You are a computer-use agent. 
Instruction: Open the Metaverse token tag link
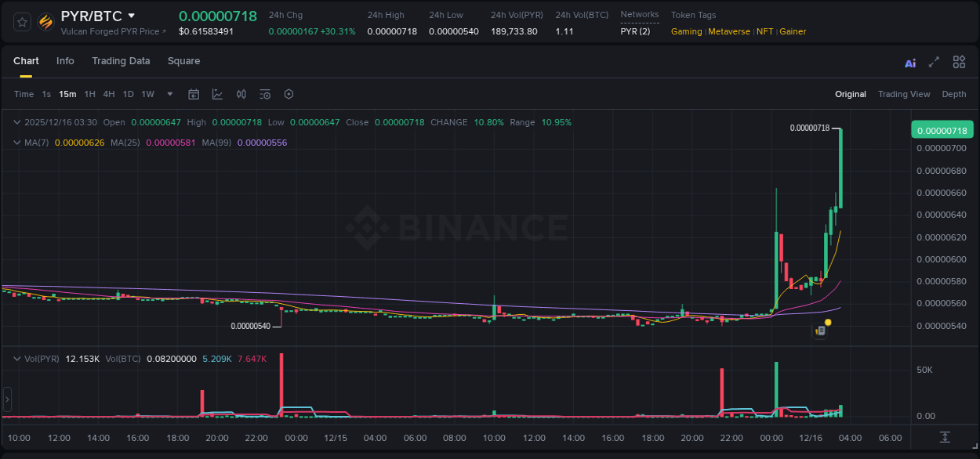pyautogui.click(x=729, y=31)
